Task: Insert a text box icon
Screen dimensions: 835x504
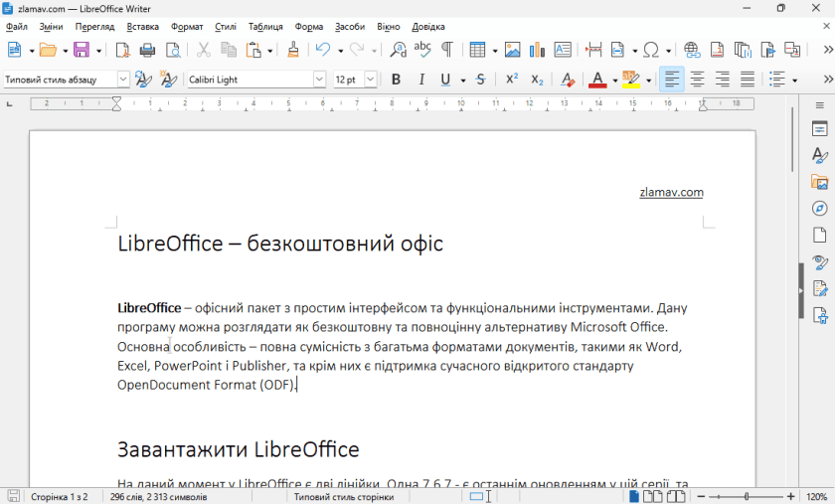Action: [563, 50]
